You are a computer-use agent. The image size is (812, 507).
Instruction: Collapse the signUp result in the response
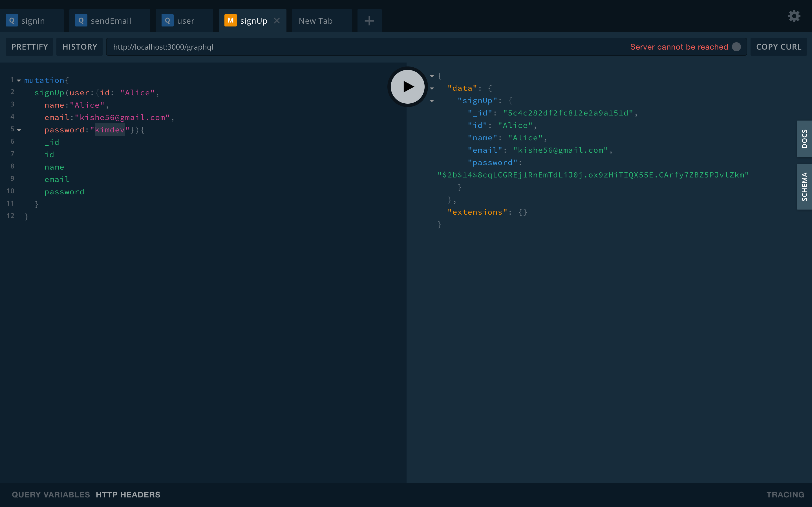(x=432, y=101)
